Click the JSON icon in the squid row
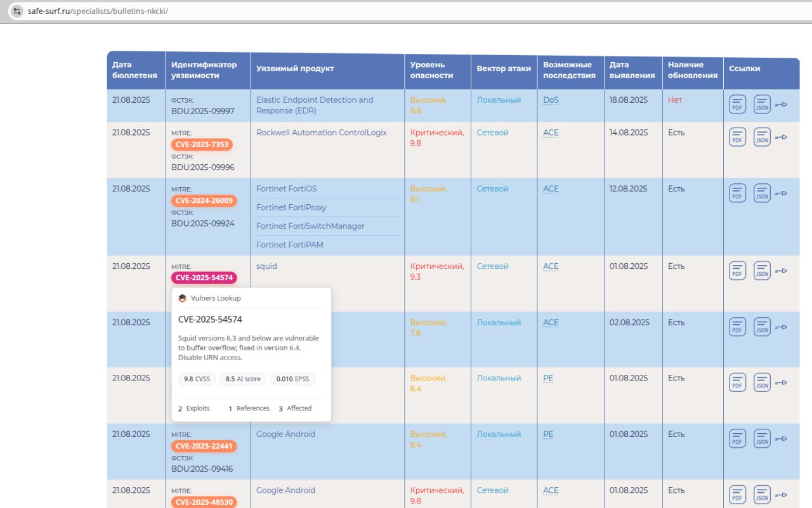812x508 pixels. pos(762,271)
